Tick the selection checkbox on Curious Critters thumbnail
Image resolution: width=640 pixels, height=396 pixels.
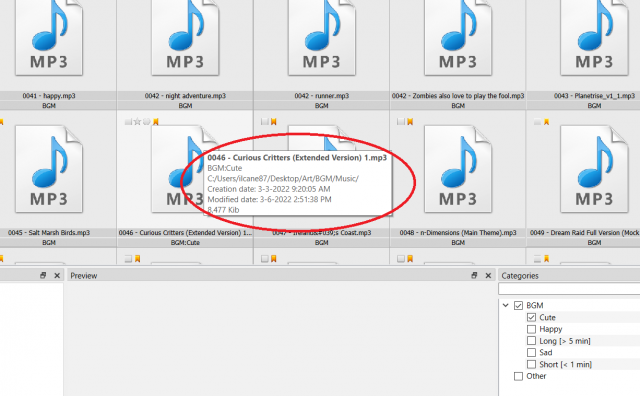(128, 121)
